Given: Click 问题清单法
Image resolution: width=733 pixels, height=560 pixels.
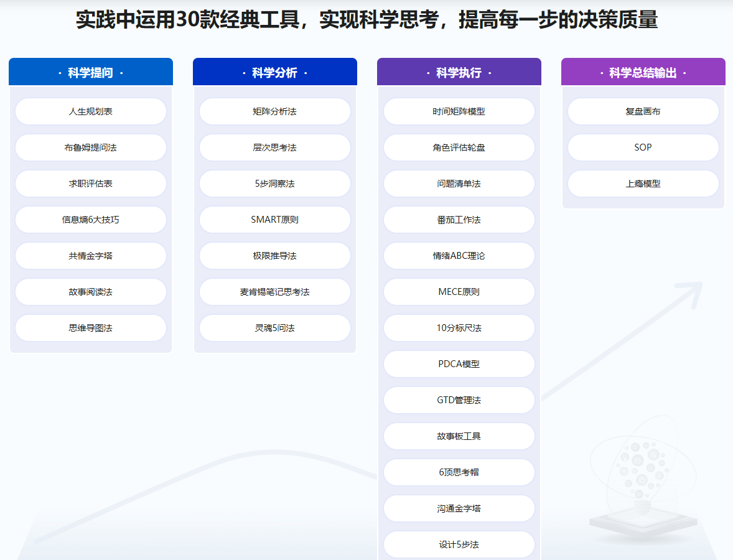Looking at the screenshot, I should coord(459,183).
